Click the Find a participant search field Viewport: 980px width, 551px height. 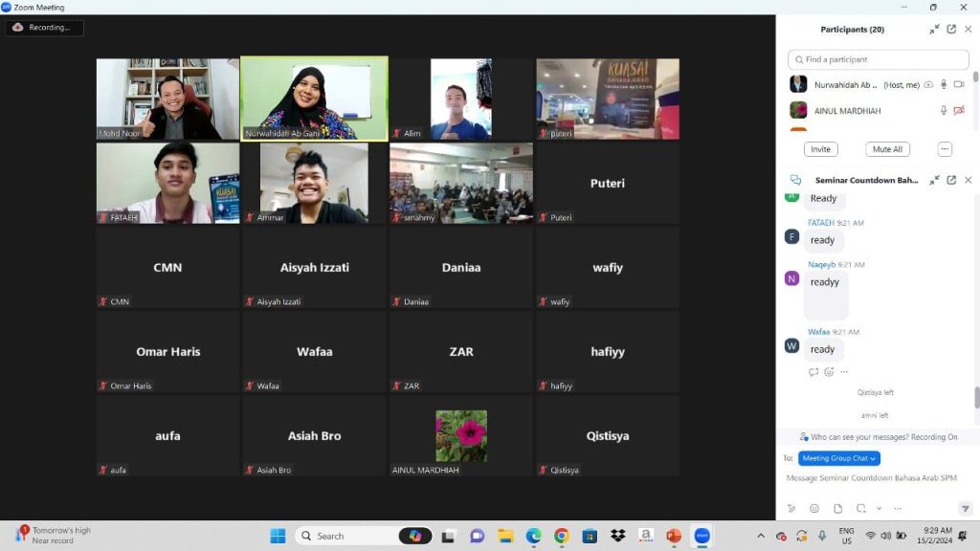tap(877, 59)
